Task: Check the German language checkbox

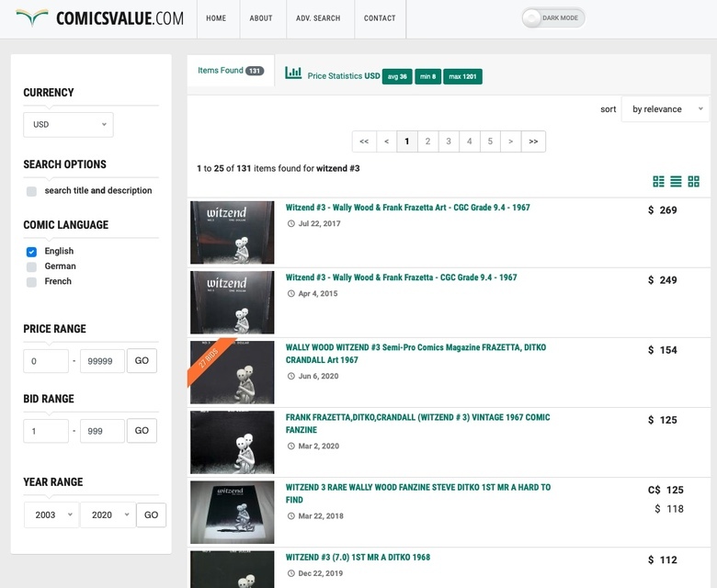Action: tap(31, 266)
